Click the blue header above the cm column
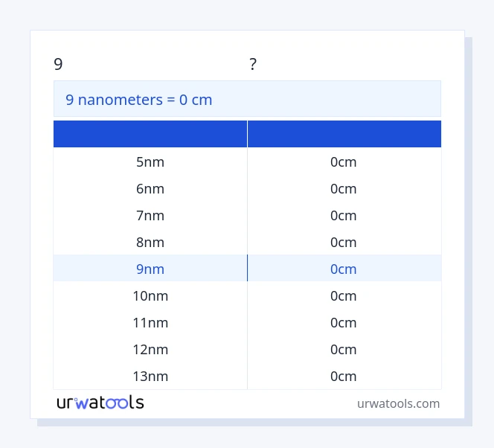 click(344, 134)
